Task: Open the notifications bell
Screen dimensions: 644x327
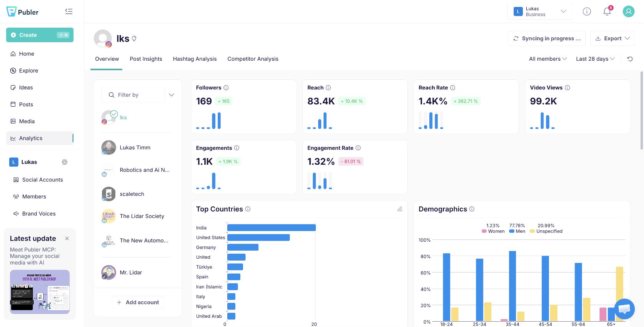Action: 607,12
